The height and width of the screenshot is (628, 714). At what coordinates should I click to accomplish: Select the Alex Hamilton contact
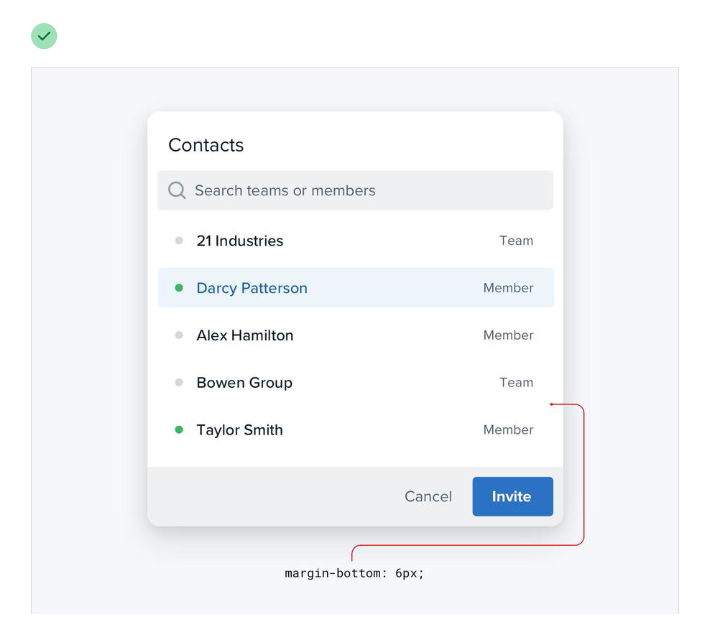point(245,335)
